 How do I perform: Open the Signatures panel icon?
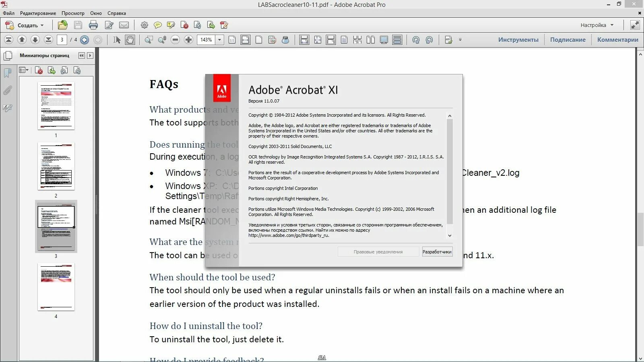(x=8, y=108)
